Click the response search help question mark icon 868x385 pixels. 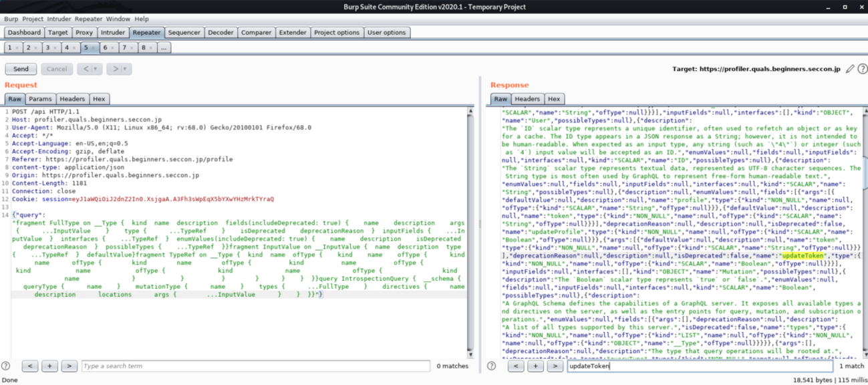point(492,366)
